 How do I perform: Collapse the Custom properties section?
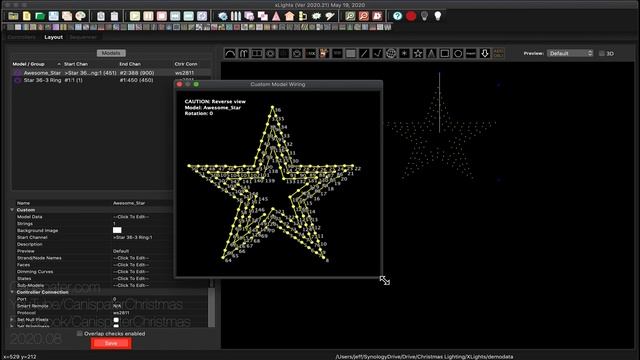[12, 210]
